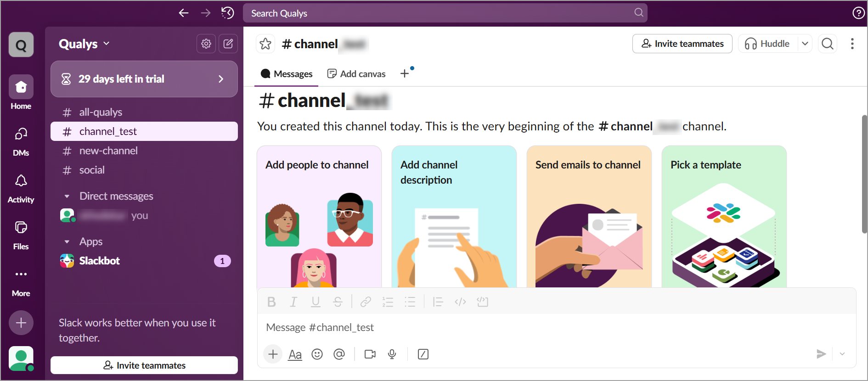Open the channel more actions kebab menu
This screenshot has width=868, height=381.
point(852,44)
